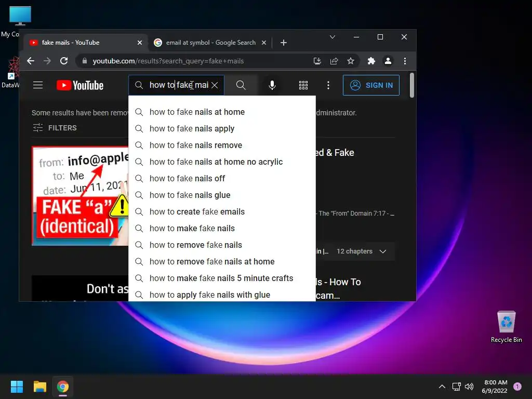
Task: View site info via padlock icon
Action: [85, 61]
